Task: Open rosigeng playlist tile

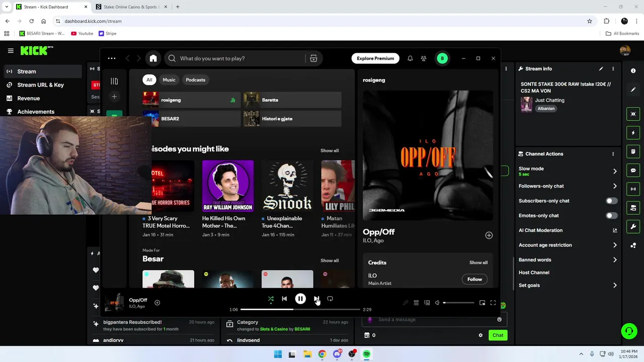Action: 191,100
